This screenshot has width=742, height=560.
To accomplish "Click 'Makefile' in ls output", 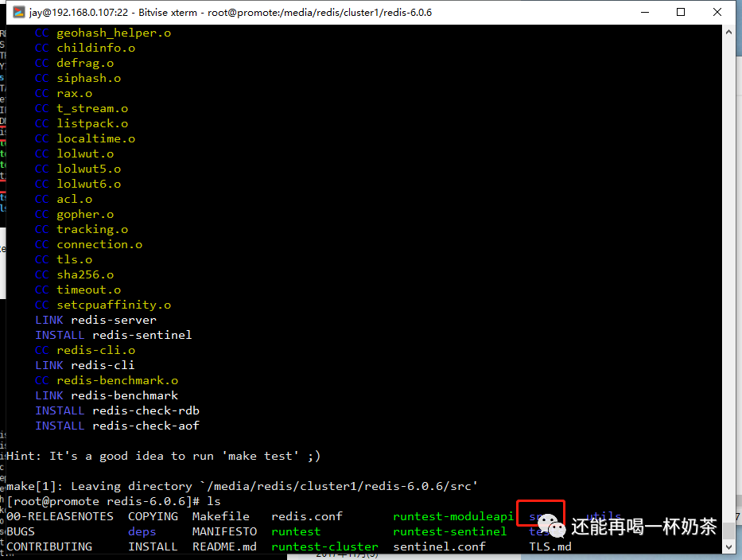I will [x=221, y=517].
